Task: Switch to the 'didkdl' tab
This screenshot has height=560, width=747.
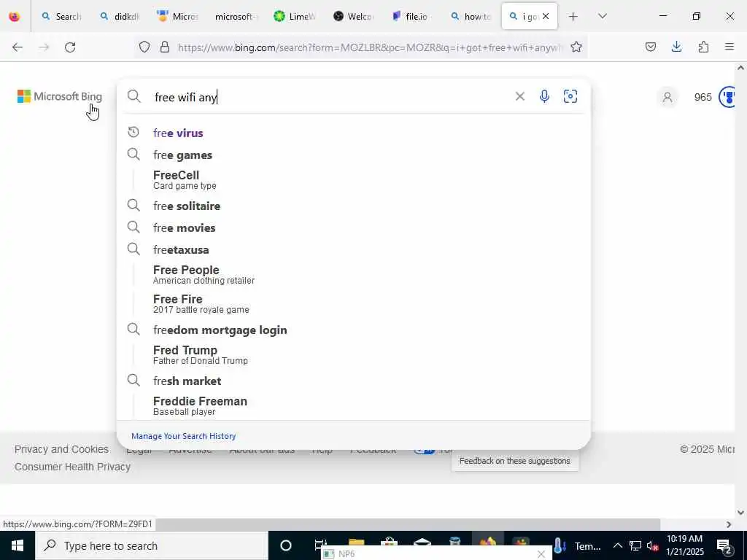Action: pyautogui.click(x=120, y=17)
